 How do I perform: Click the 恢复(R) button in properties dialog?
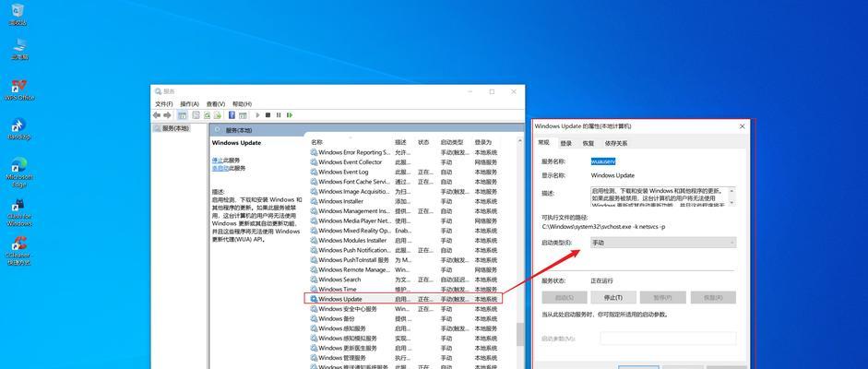(713, 298)
